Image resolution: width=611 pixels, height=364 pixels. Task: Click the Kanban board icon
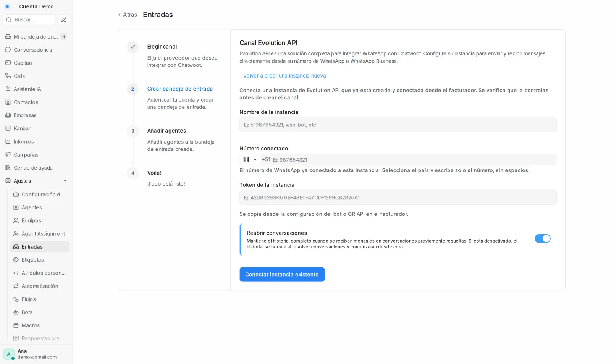coord(8,128)
